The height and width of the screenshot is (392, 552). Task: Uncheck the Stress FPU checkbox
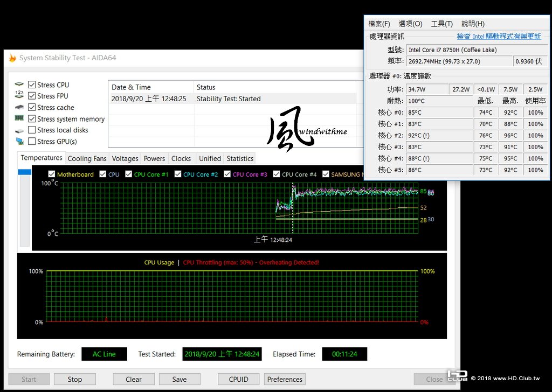tap(32, 96)
